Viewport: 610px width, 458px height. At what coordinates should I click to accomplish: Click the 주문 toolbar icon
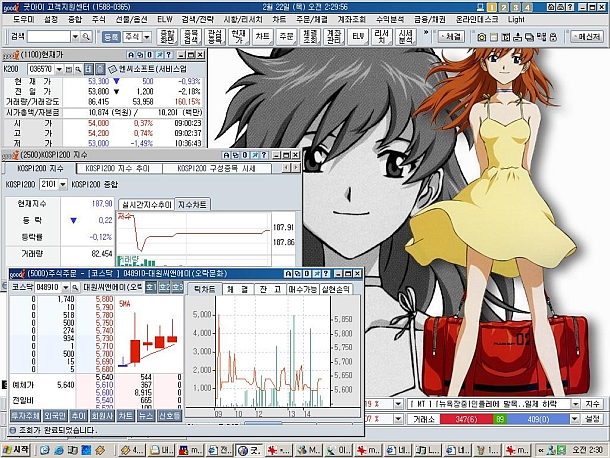pyautogui.click(x=285, y=37)
